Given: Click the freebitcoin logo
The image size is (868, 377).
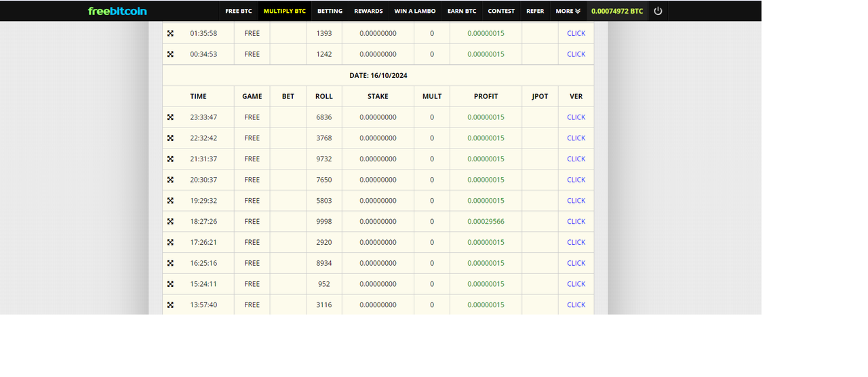Looking at the screenshot, I should click(117, 11).
